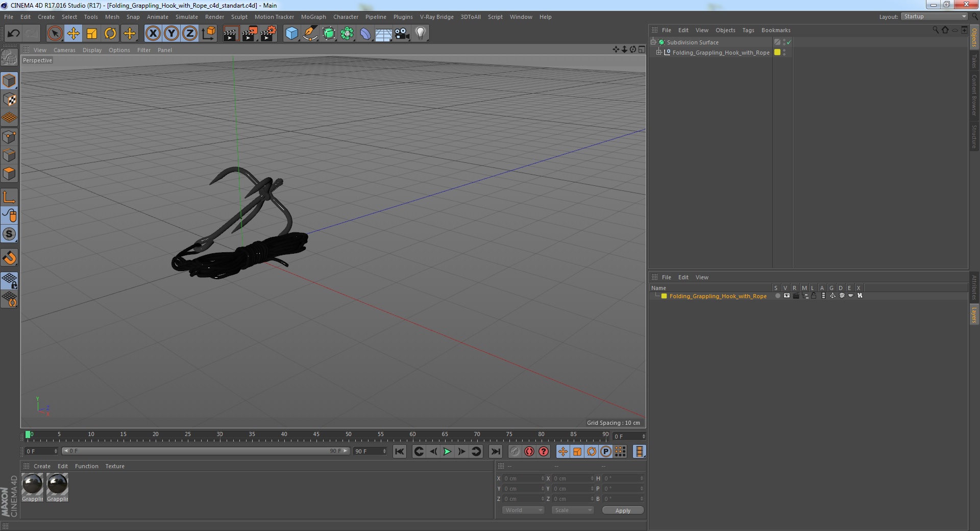Click the Enable Snap magnet icon
The height and width of the screenshot is (531, 980).
tap(9, 258)
